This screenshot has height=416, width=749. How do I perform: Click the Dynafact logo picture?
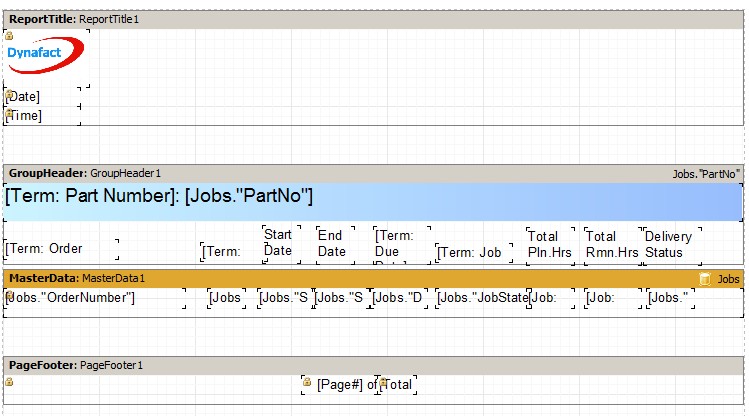45,55
